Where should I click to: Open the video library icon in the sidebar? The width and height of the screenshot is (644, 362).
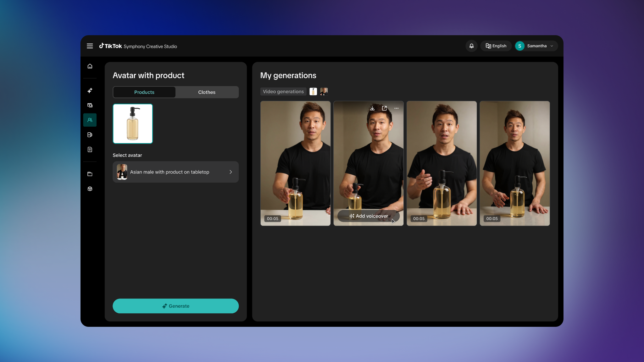90,105
